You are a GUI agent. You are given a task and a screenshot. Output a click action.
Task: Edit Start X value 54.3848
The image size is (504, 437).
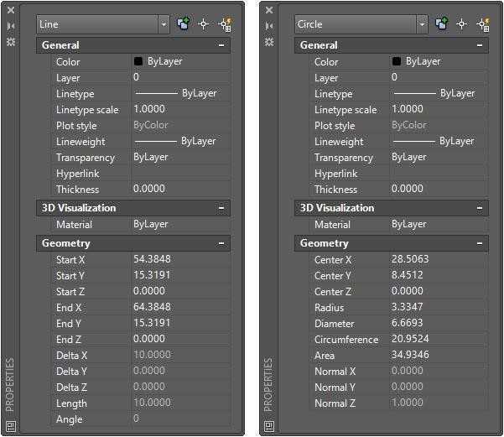click(180, 259)
